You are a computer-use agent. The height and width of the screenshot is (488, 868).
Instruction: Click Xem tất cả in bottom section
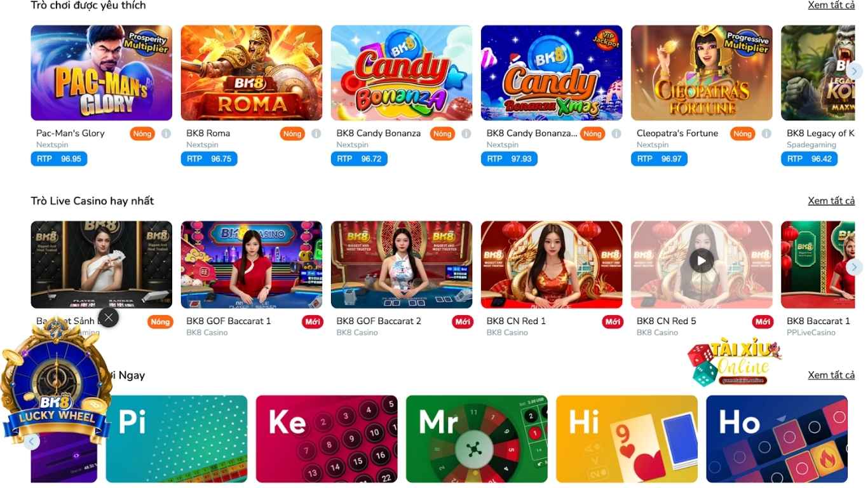pyautogui.click(x=831, y=375)
